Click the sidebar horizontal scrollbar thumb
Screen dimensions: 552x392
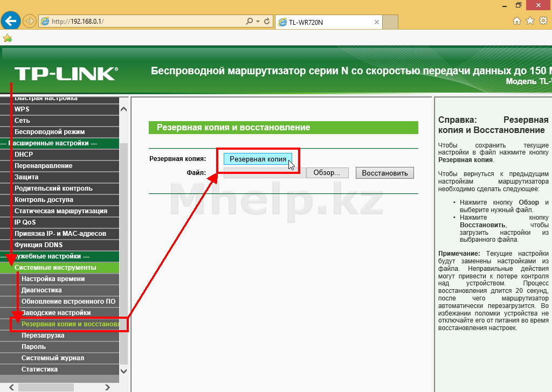coord(46,388)
